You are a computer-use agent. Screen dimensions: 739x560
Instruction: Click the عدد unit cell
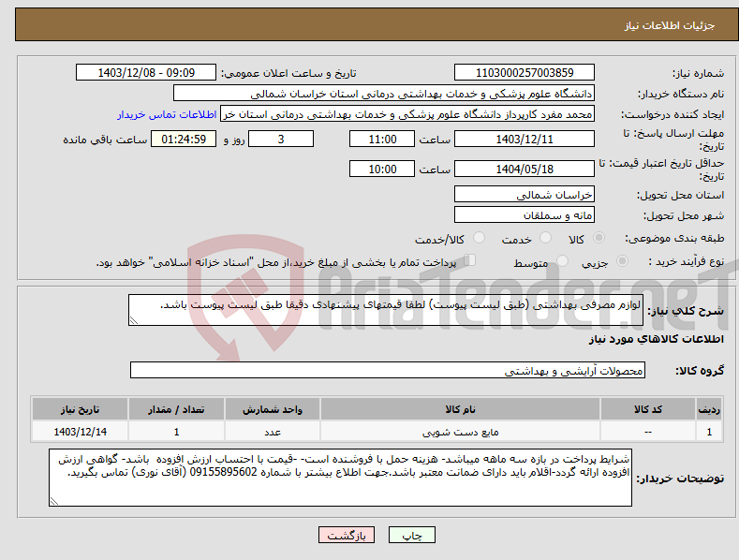(273, 432)
